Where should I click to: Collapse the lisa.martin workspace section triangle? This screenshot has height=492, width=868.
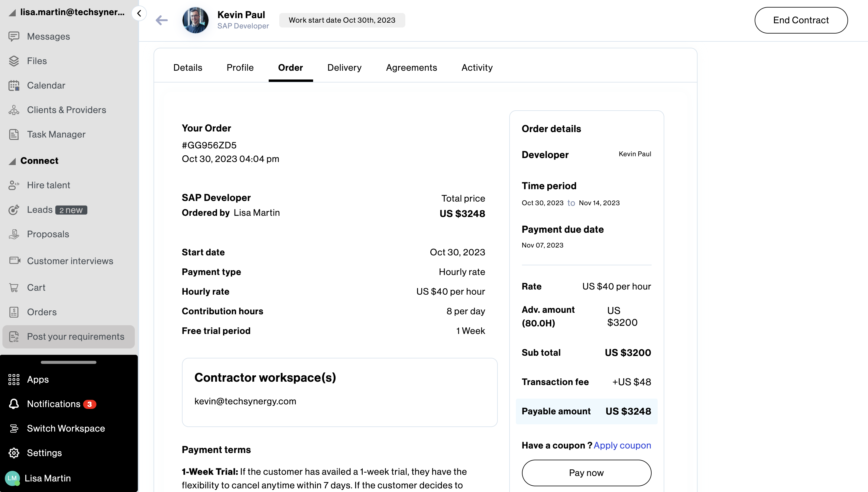[x=12, y=13]
